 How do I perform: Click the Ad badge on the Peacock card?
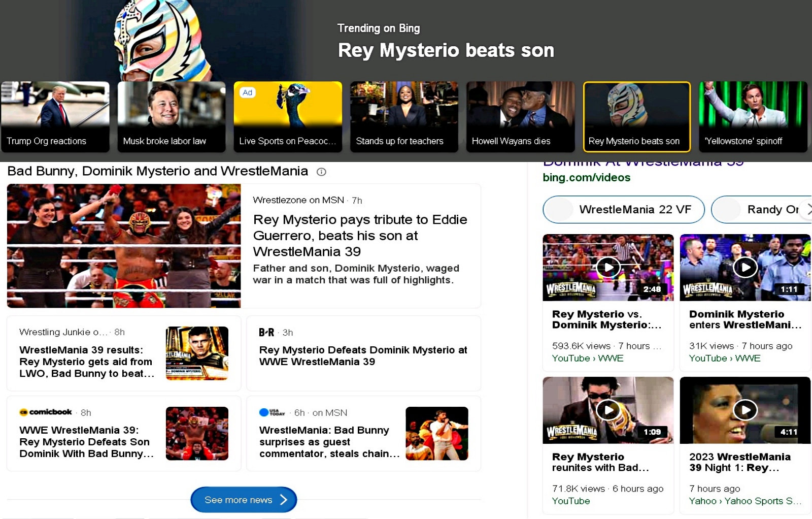click(248, 92)
